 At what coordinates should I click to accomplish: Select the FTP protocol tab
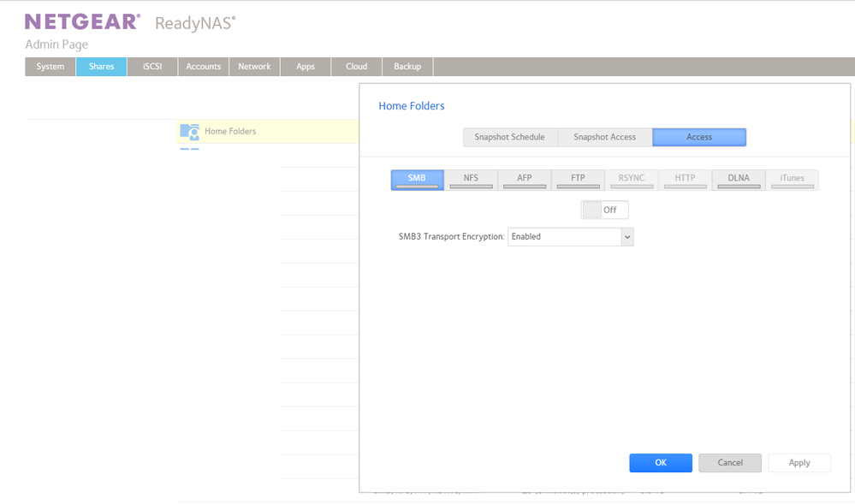pos(579,179)
